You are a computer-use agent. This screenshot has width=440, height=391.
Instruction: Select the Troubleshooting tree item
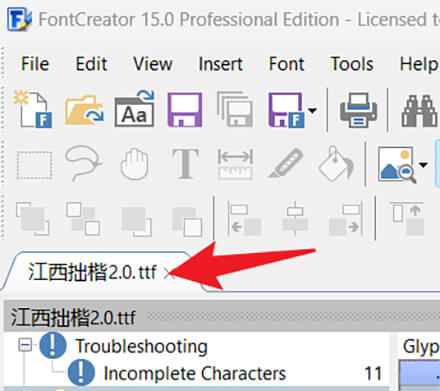(141, 346)
